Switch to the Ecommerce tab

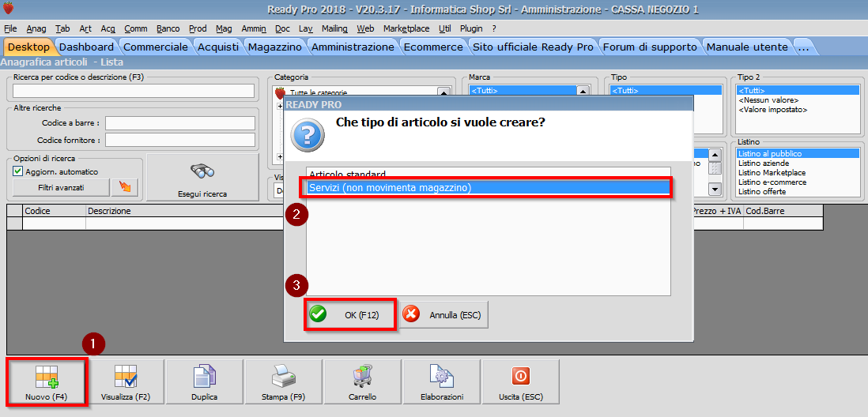tap(433, 47)
